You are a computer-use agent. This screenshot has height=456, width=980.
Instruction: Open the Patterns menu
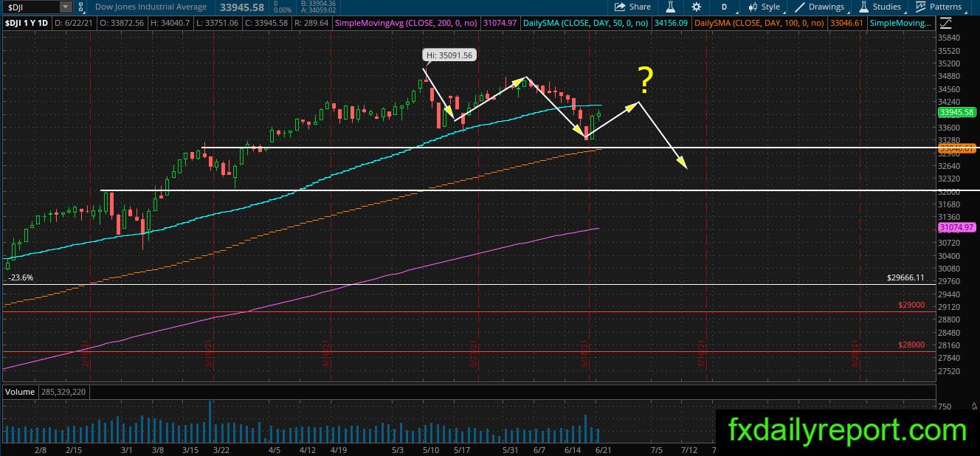[x=939, y=7]
